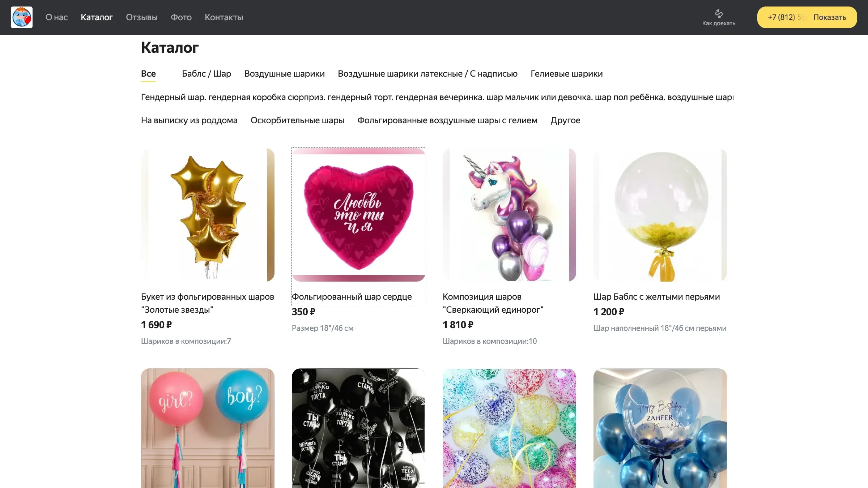Go to the Отзывы page

coord(142,17)
